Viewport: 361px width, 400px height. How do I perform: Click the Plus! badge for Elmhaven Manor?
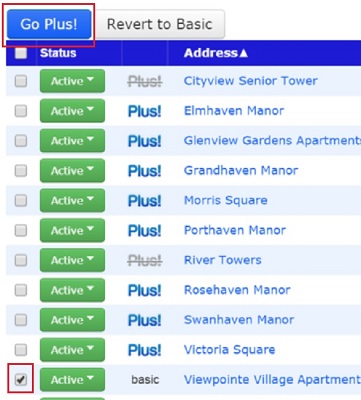145,111
